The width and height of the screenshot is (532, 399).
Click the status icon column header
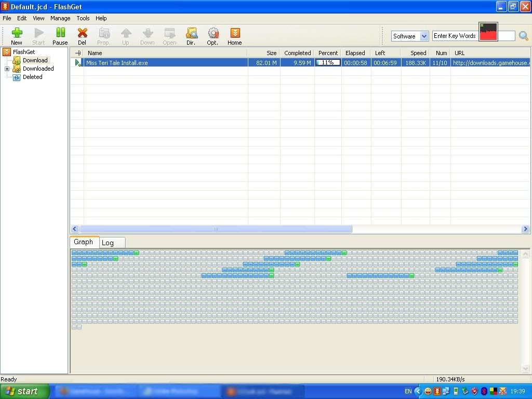tap(78, 53)
